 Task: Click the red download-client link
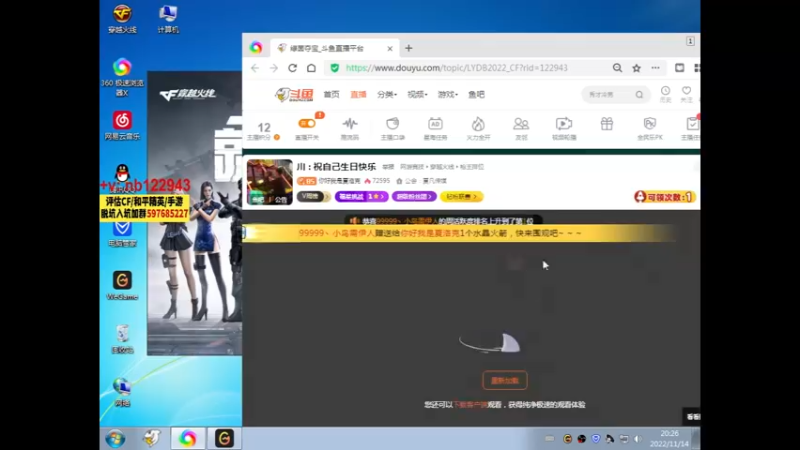point(470,405)
